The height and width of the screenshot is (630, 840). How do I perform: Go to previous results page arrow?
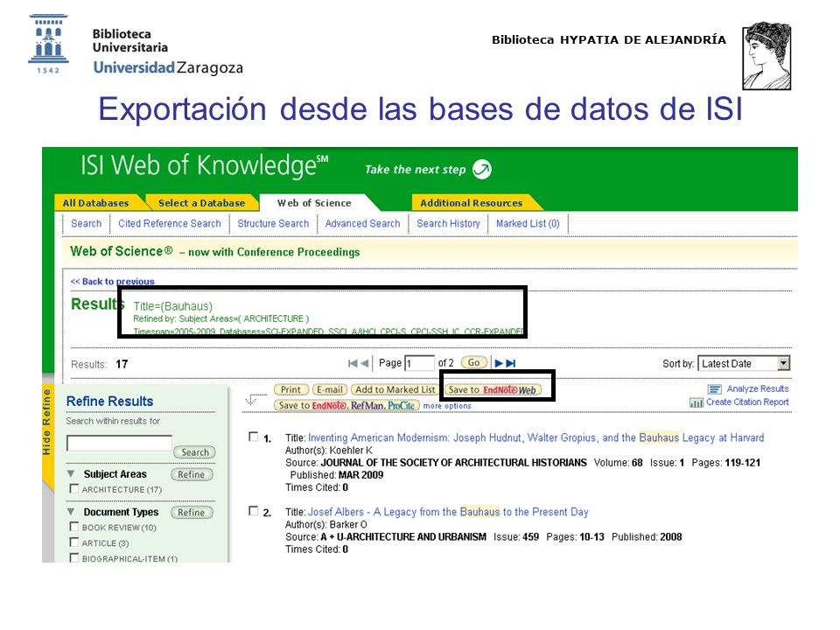point(365,363)
